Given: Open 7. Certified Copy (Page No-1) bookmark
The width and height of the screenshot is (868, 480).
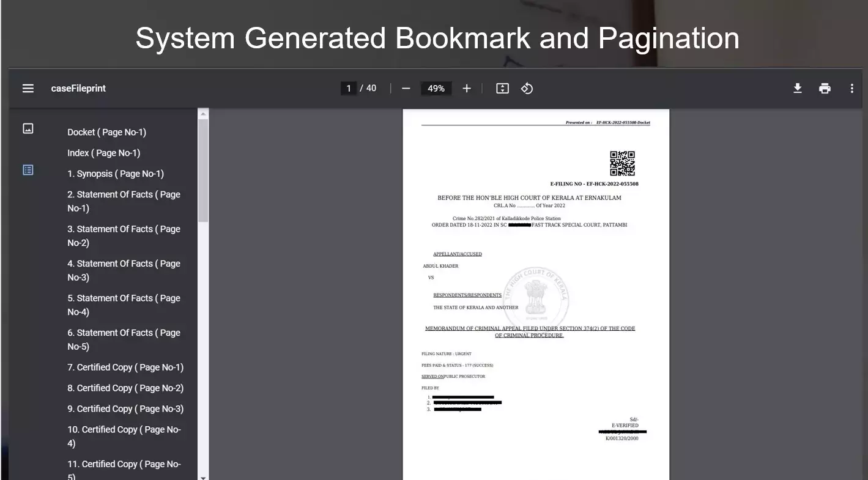Looking at the screenshot, I should coord(125,367).
